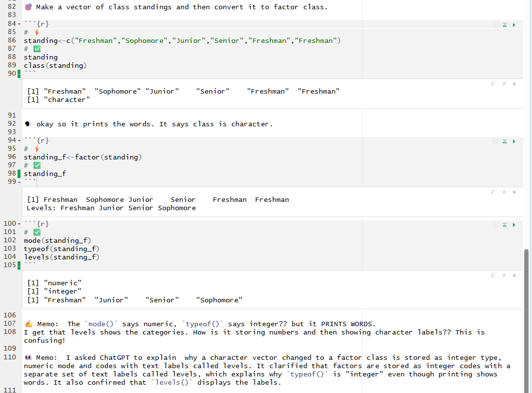Fold chunk using arrow at line 99

(20, 182)
